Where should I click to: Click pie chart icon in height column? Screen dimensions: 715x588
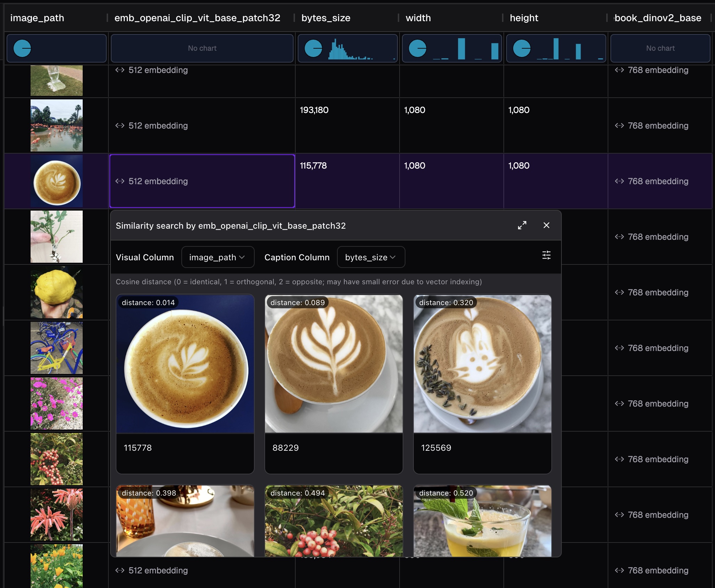pyautogui.click(x=522, y=48)
